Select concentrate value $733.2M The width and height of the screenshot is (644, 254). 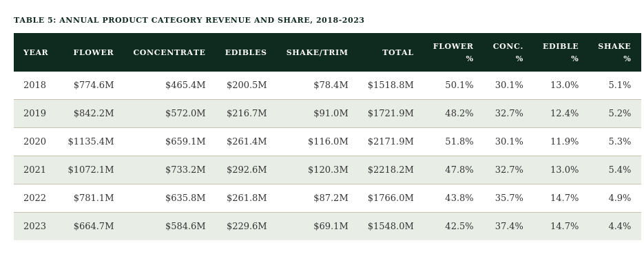coord(185,170)
